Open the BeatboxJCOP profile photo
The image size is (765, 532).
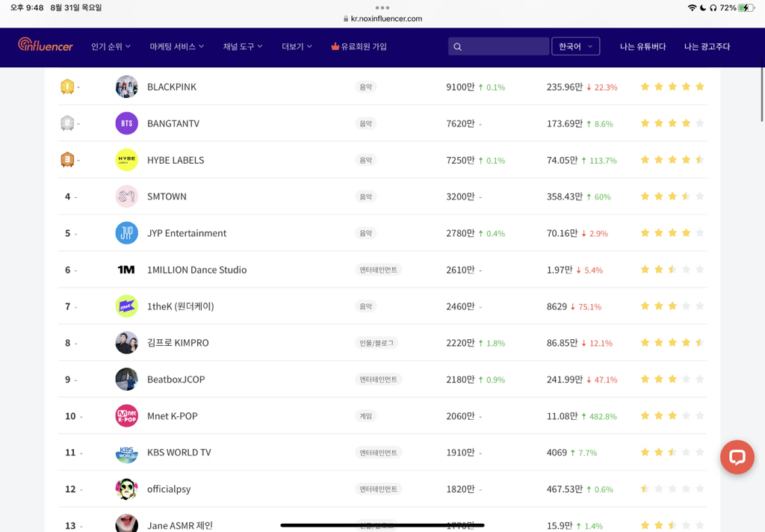tap(126, 380)
